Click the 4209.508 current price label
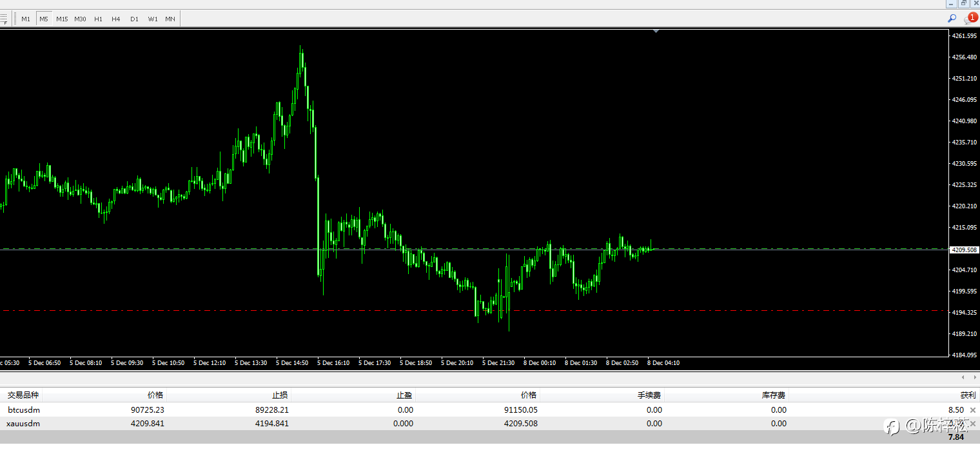Screen dimensions: 980x454 964,250
